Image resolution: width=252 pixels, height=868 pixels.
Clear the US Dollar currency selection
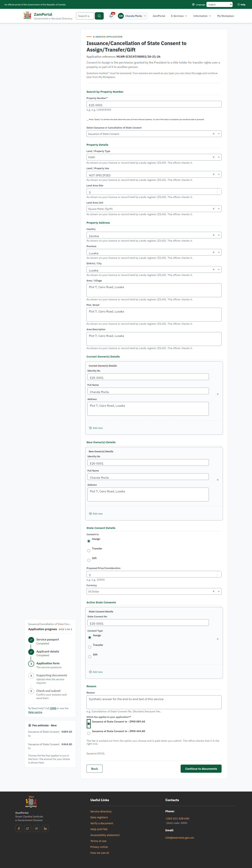(213, 591)
